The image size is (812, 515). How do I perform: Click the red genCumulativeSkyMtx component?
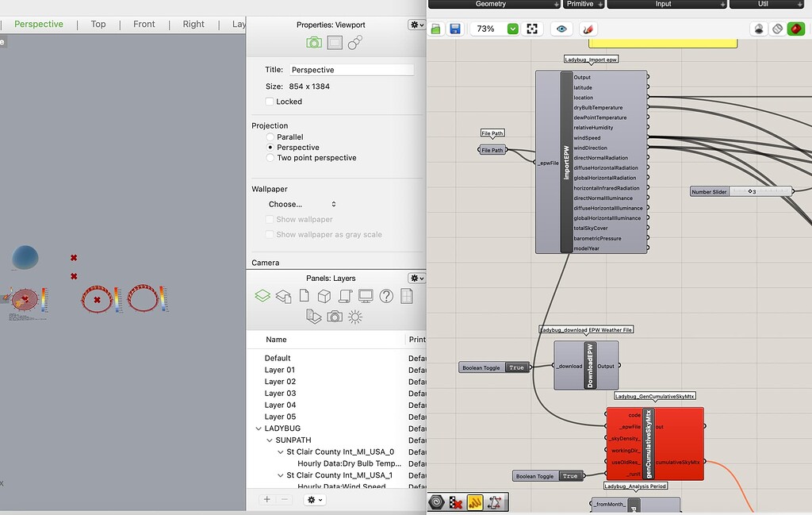[655, 444]
